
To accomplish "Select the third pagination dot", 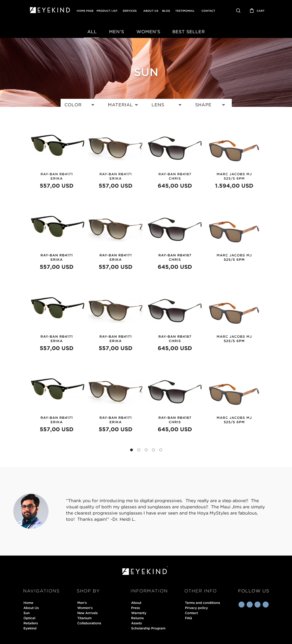I will tap(146, 450).
